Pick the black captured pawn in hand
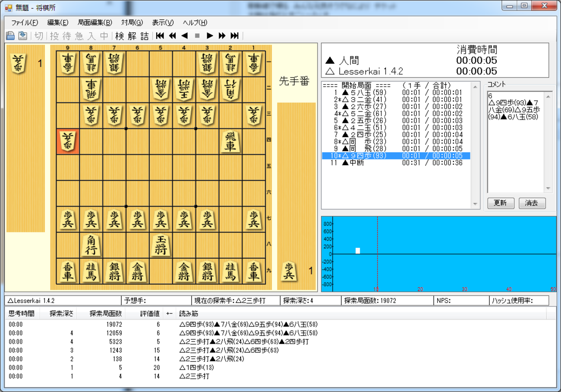The height and width of the screenshot is (392, 561). pos(288,271)
